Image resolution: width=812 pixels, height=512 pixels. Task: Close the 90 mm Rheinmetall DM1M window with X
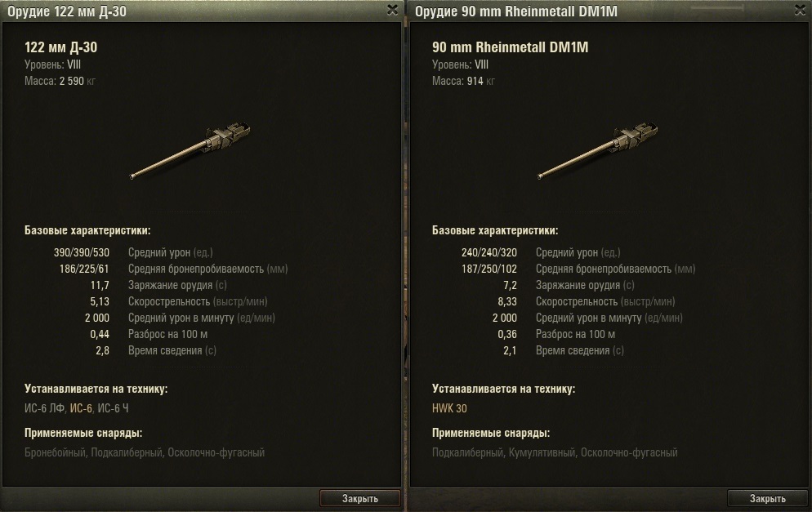pos(800,10)
